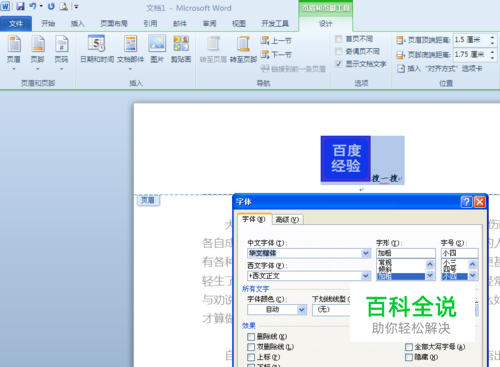Click 转至页眉 go to header

coord(213,49)
